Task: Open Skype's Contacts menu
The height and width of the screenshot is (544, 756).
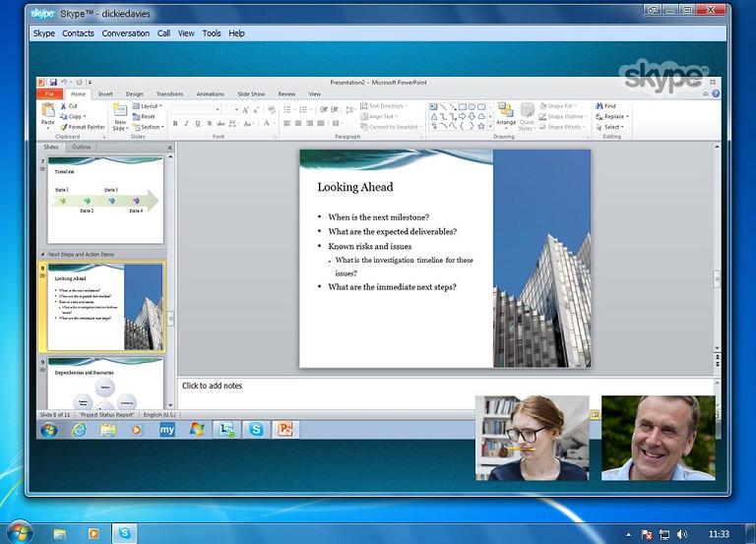Action: [x=78, y=33]
